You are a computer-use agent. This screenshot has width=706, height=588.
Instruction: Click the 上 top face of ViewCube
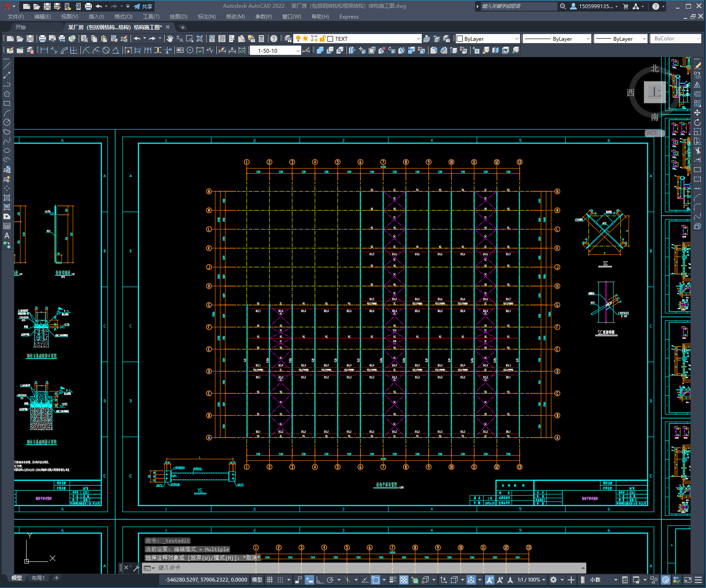point(654,92)
